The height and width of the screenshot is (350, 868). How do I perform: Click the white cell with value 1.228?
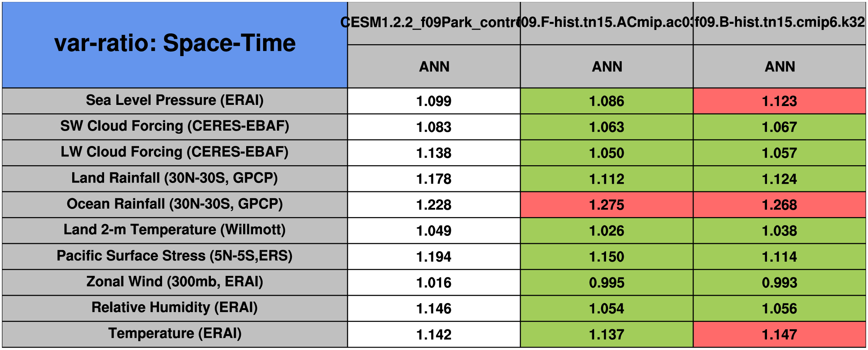[x=434, y=205]
